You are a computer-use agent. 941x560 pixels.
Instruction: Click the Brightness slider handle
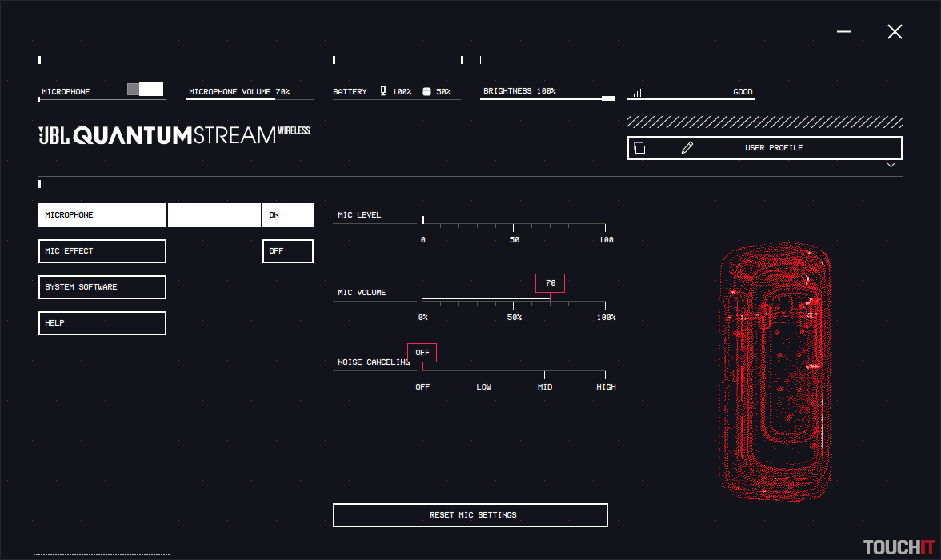[608, 98]
